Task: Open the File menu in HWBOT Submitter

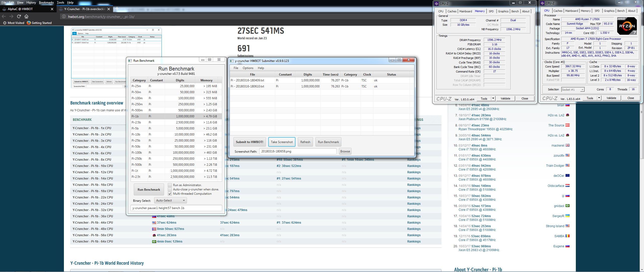Action: pyautogui.click(x=236, y=68)
